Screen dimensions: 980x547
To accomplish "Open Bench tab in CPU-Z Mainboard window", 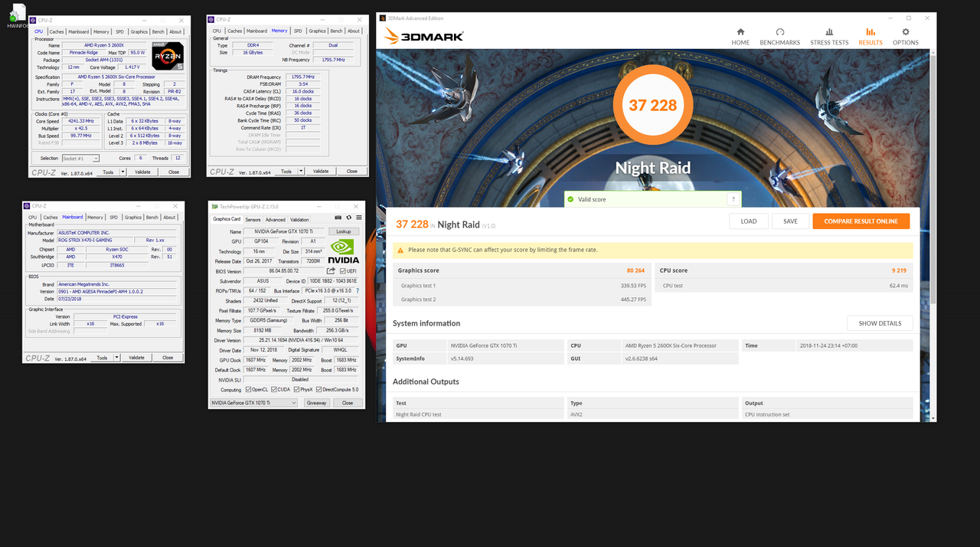I will tap(154, 217).
